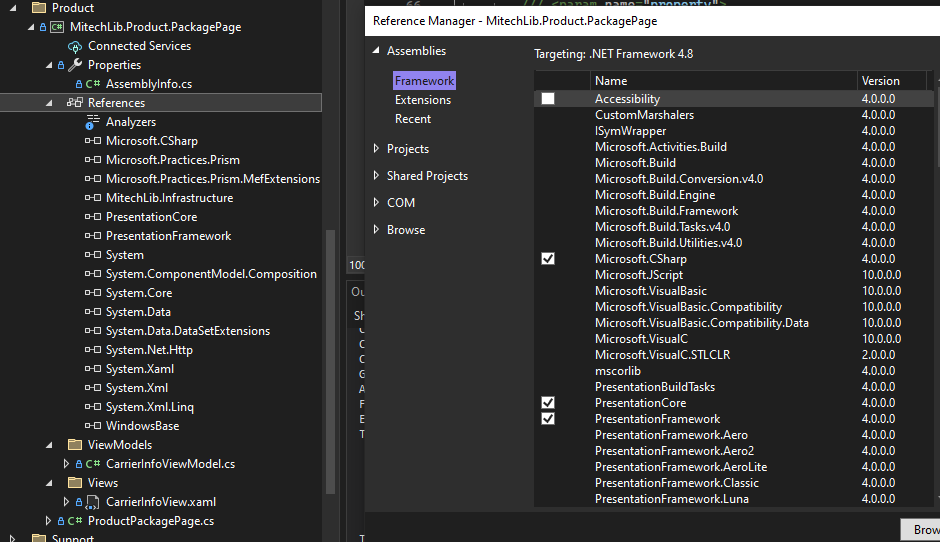The width and height of the screenshot is (940, 542).
Task: Click the MitechLib.Product.PackagePage project icon
Action: click(x=57, y=27)
